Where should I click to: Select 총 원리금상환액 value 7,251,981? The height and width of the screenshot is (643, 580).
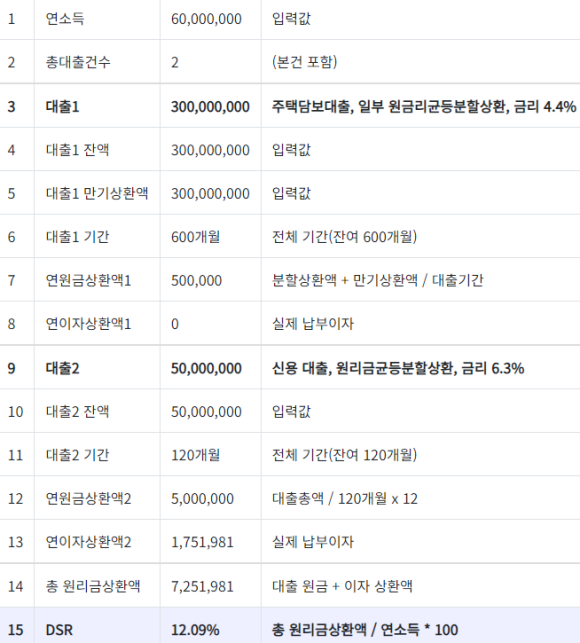click(202, 586)
